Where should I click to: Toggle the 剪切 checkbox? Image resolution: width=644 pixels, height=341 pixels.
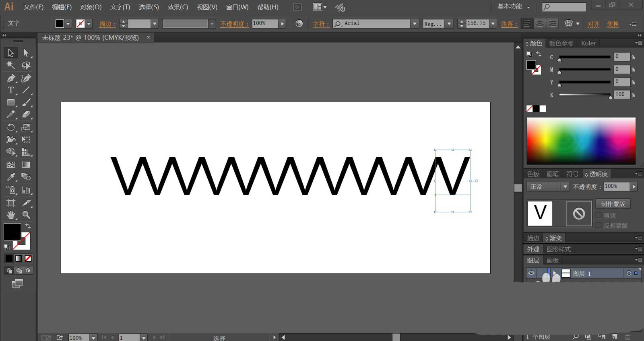[x=599, y=215]
